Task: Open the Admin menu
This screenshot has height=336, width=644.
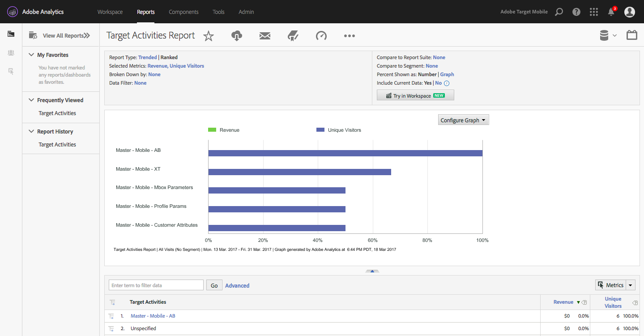Action: click(246, 12)
